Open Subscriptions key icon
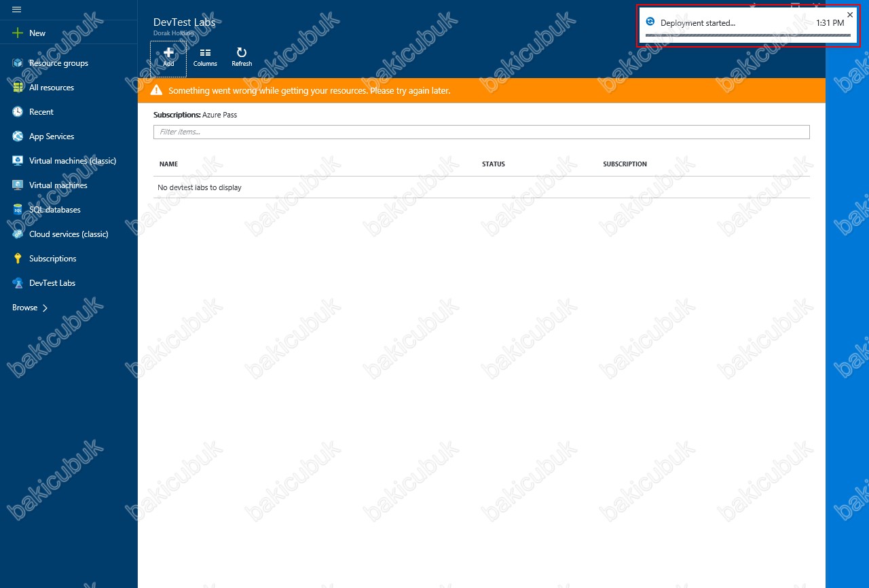Viewport: 869px width, 588px height. (x=18, y=259)
